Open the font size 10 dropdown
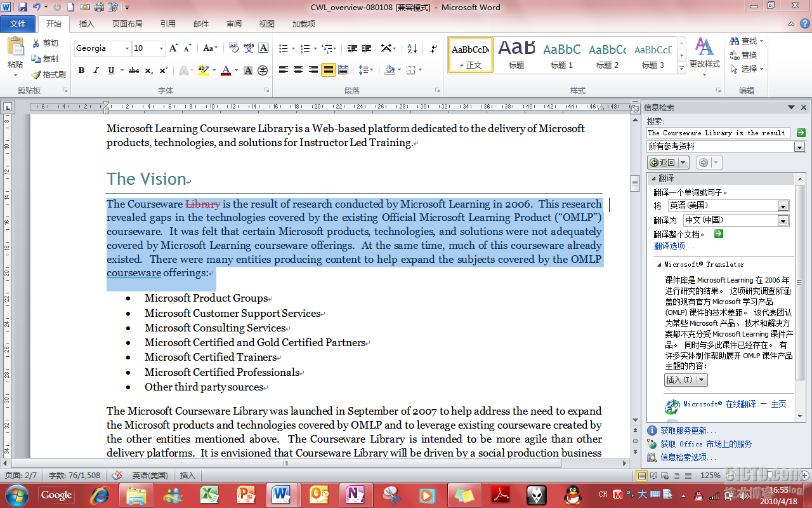 point(162,48)
